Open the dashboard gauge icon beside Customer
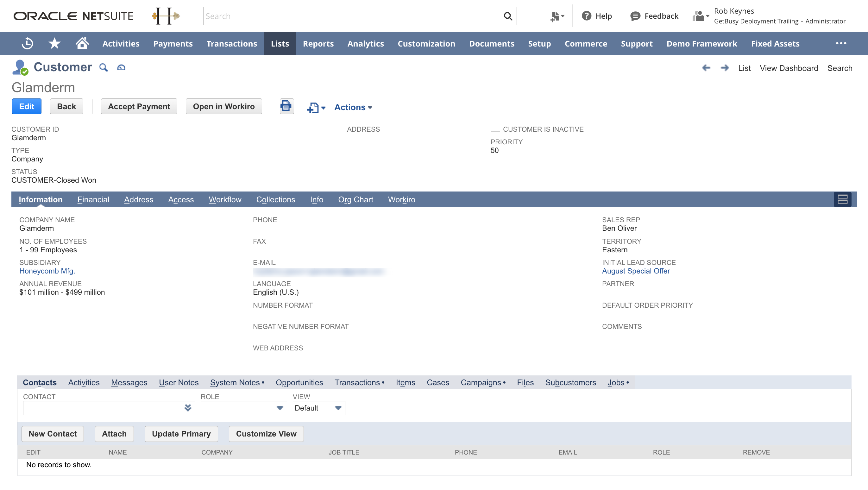This screenshot has height=490, width=868. pos(121,68)
